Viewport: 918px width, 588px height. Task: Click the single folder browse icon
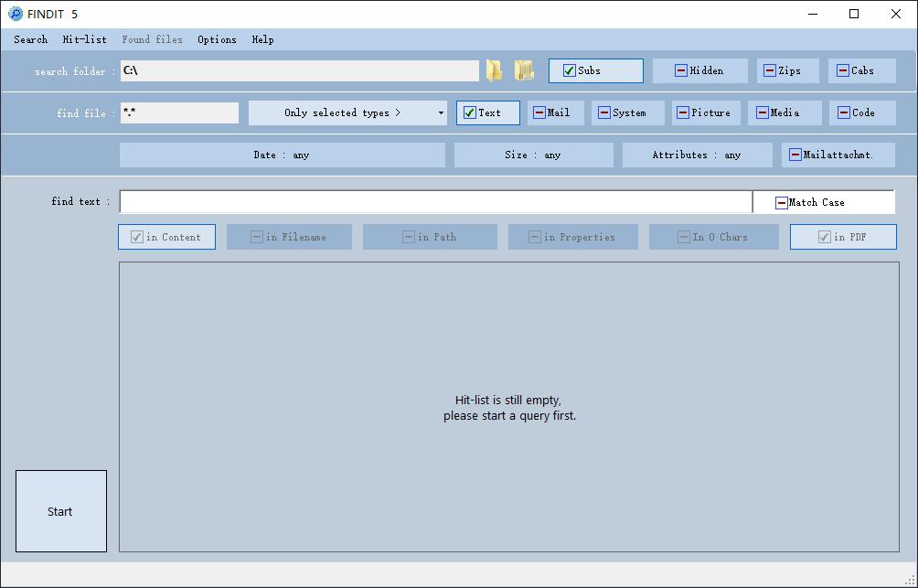[x=494, y=70]
